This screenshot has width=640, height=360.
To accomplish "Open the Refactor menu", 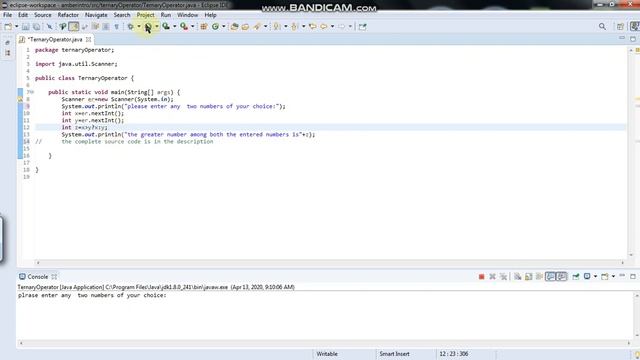I will tap(68, 15).
